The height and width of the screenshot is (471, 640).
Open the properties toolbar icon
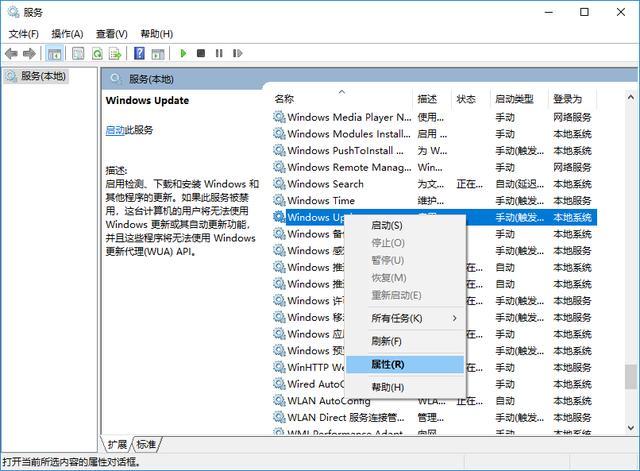[x=78, y=53]
